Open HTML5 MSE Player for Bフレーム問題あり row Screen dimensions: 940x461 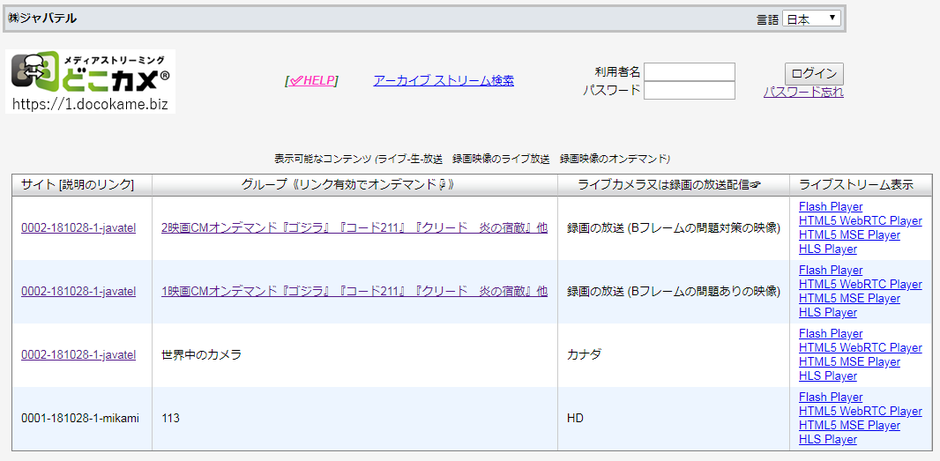click(849, 299)
